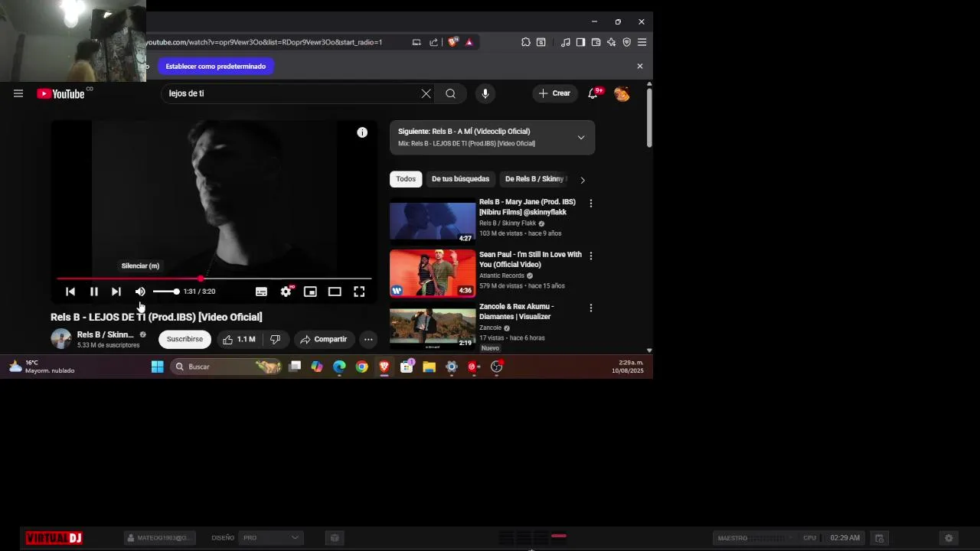Screen dimensions: 980x551
Task: Open the Windows Start menu
Action: pos(157,367)
